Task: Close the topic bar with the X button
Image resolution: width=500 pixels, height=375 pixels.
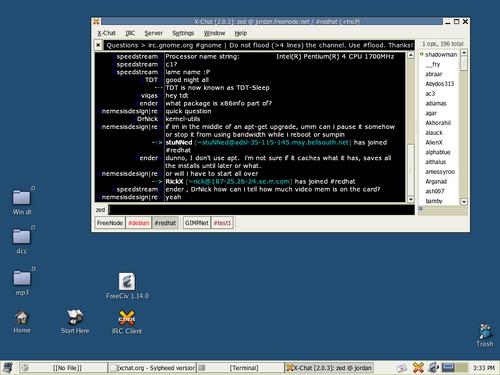Action: [98, 45]
